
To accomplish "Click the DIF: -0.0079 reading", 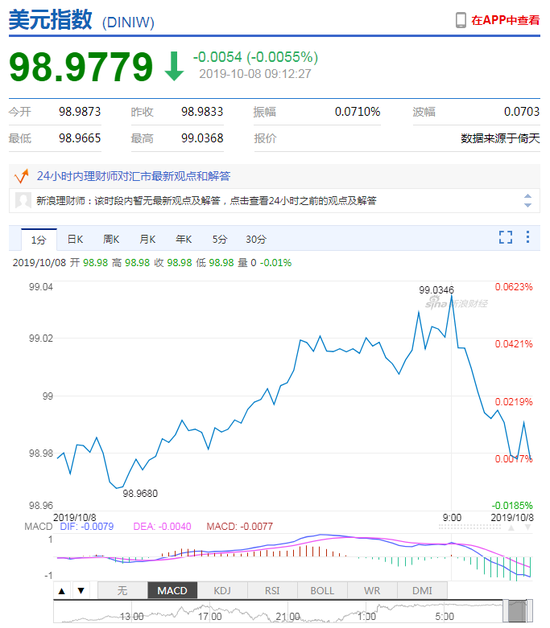I will pyautogui.click(x=87, y=526).
